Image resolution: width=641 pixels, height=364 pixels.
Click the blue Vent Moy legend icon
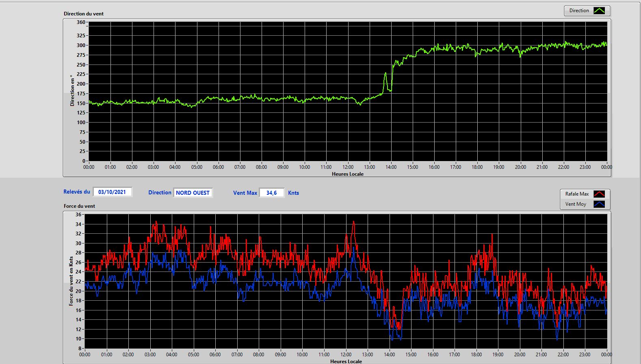(599, 204)
